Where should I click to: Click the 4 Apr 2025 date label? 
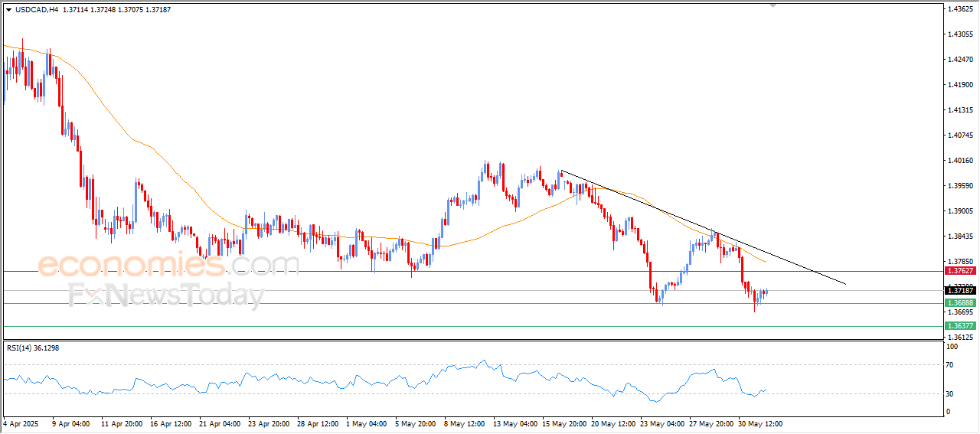pos(21,423)
